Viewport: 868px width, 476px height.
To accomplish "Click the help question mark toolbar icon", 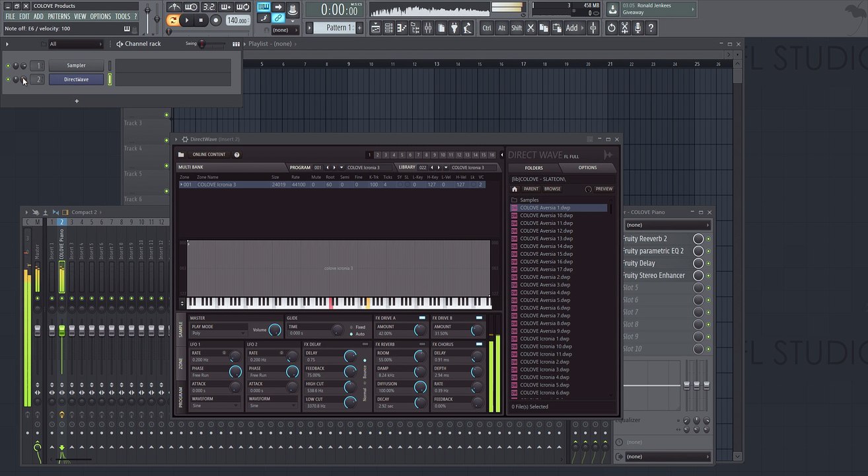I will click(651, 28).
